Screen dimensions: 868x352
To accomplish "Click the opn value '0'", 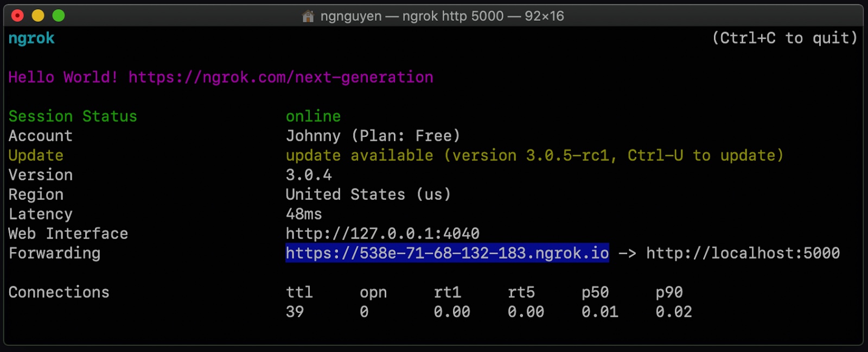I will tap(364, 312).
